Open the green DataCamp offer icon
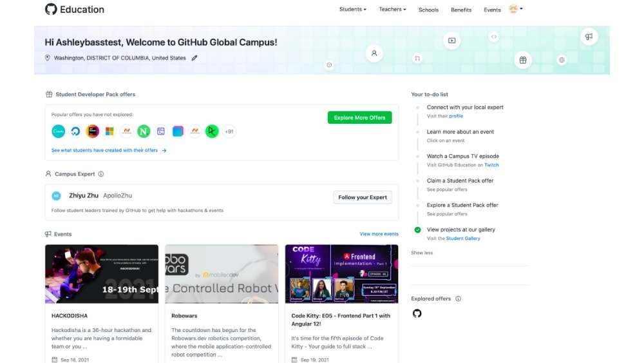This screenshot has height=363, width=644. point(212,131)
